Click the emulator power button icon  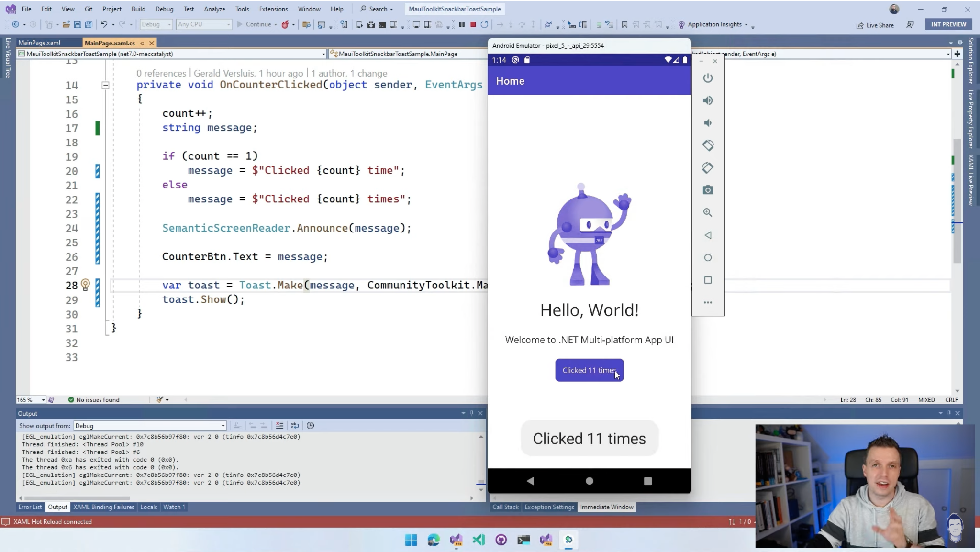coord(708,78)
